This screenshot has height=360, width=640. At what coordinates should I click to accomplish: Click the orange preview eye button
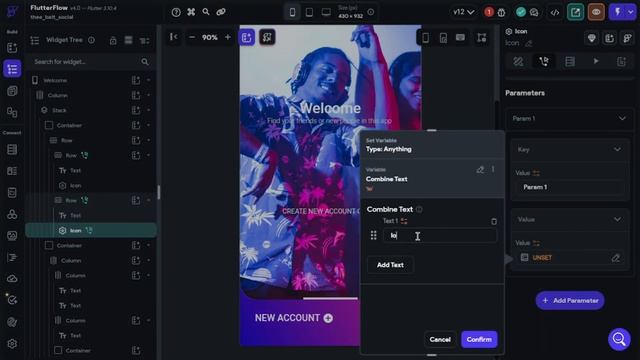click(596, 12)
